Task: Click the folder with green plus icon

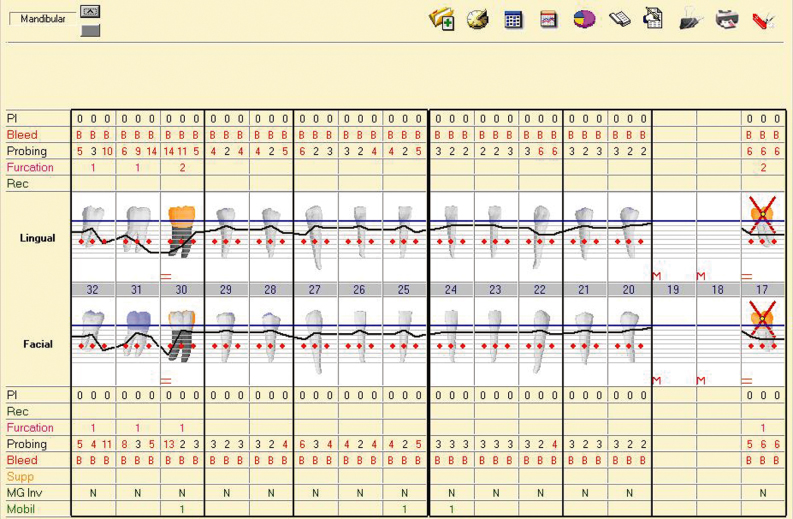Action: click(x=441, y=19)
